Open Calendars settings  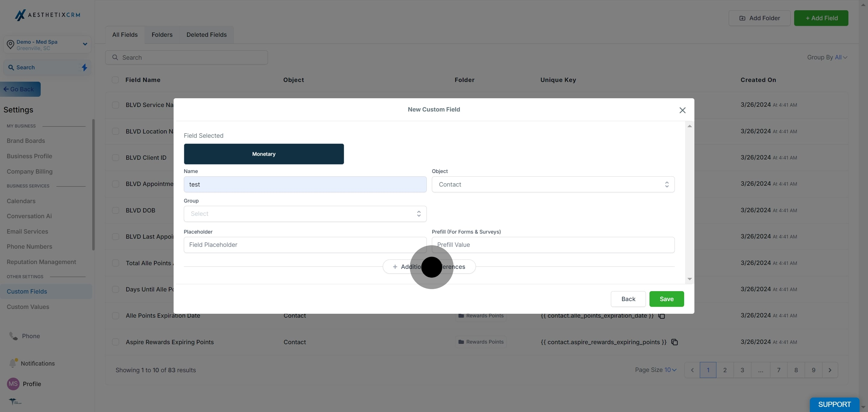pyautogui.click(x=21, y=201)
